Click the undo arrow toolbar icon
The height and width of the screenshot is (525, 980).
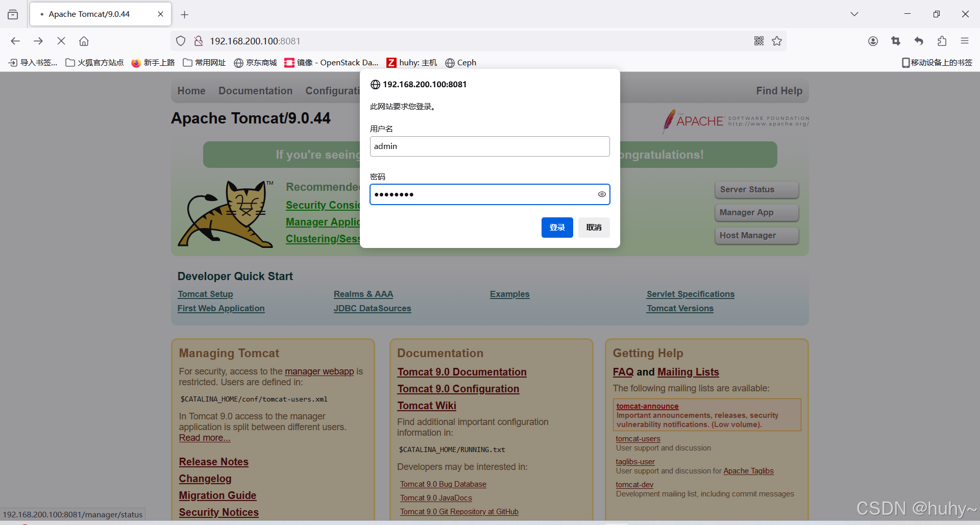tap(919, 41)
